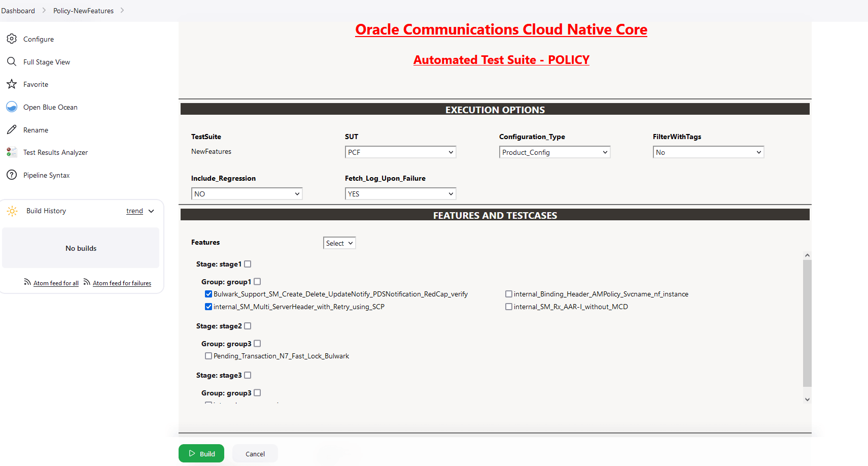
Task: Click the EXECUTION OPTIONS section header
Action: click(495, 110)
